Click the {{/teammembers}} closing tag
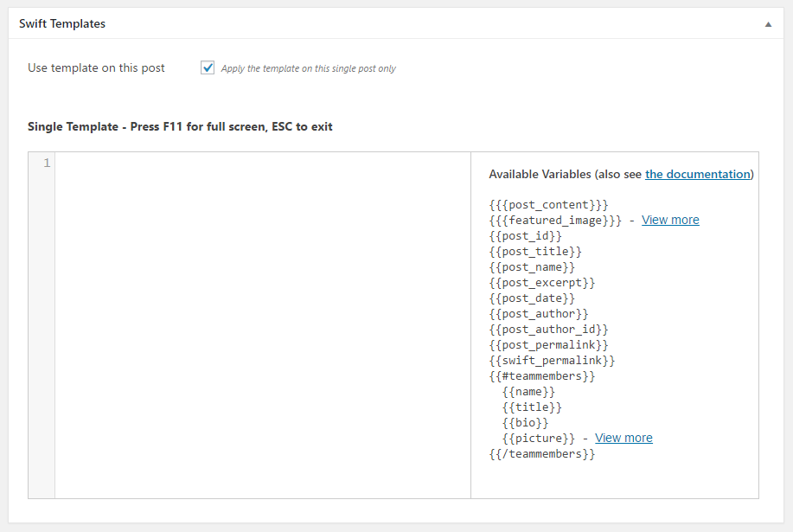This screenshot has width=793, height=532. coord(541,454)
